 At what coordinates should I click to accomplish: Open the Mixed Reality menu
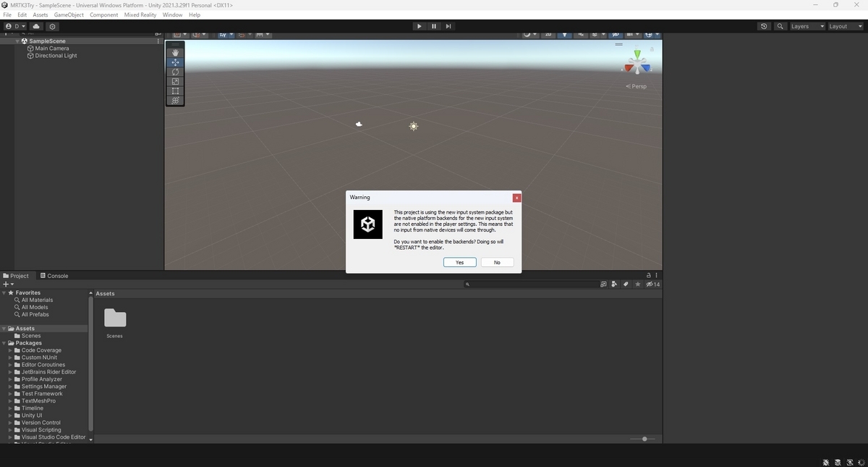pyautogui.click(x=140, y=14)
